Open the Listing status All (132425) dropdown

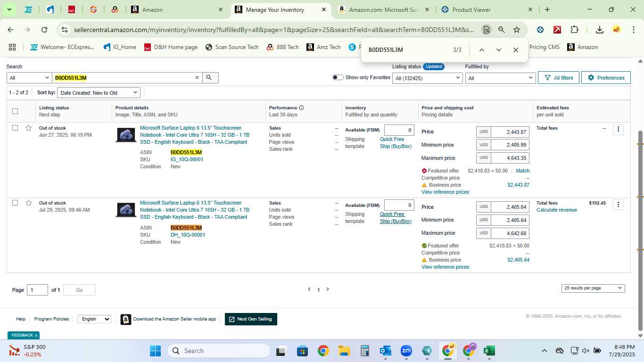[428, 78]
